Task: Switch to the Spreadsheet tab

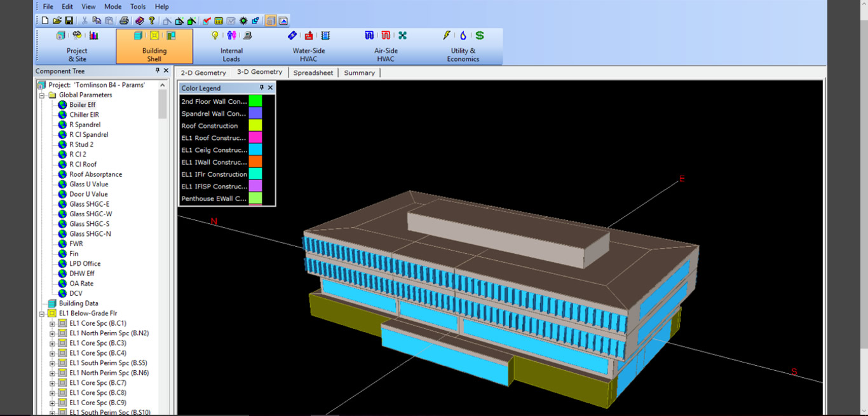Action: [x=313, y=73]
